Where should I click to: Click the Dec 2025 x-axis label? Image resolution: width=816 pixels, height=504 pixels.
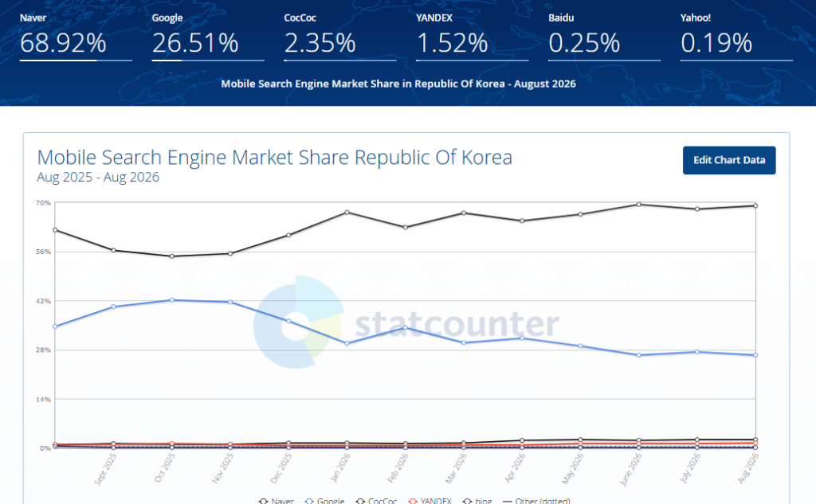281,468
